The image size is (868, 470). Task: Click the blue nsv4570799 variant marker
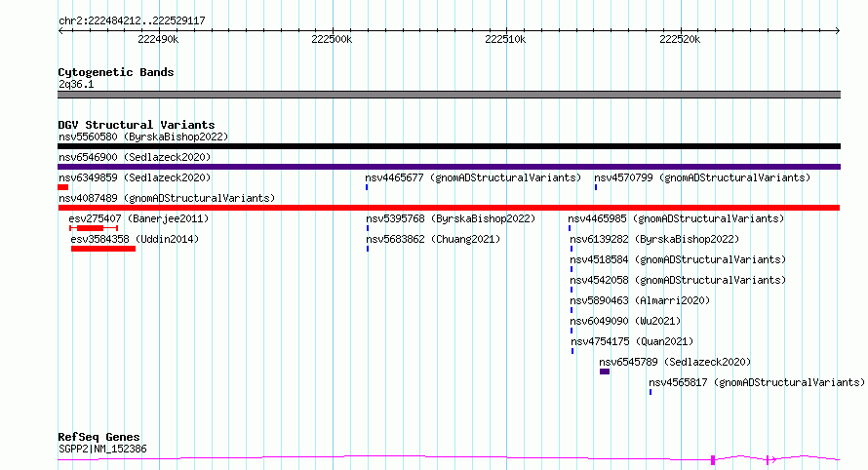coord(596,187)
